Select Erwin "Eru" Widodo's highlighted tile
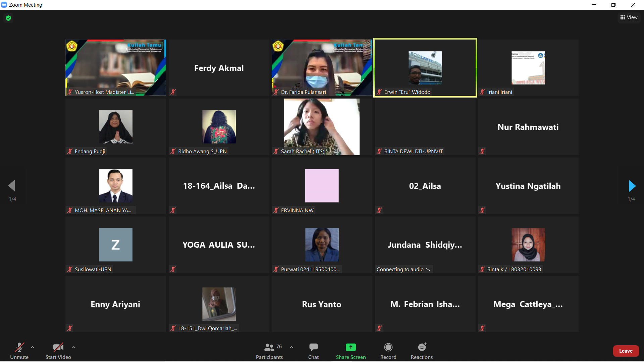Image resolution: width=644 pixels, height=362 pixels. pyautogui.click(x=425, y=68)
